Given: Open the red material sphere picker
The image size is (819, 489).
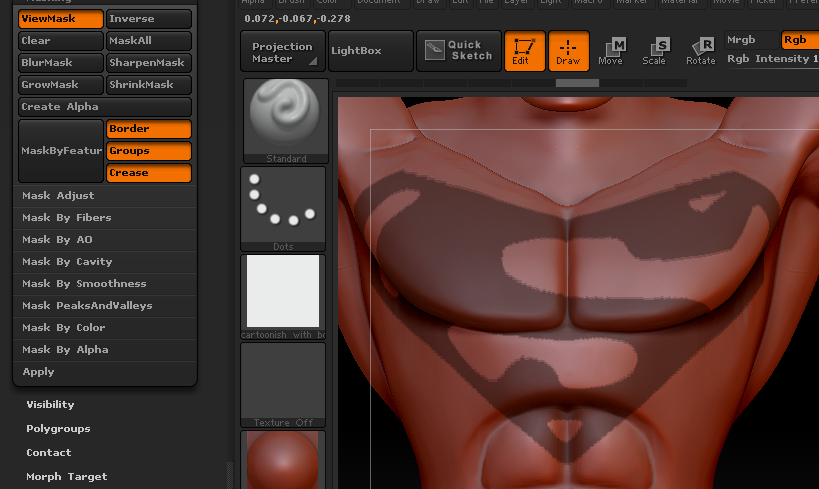Looking at the screenshot, I should pos(283,460).
